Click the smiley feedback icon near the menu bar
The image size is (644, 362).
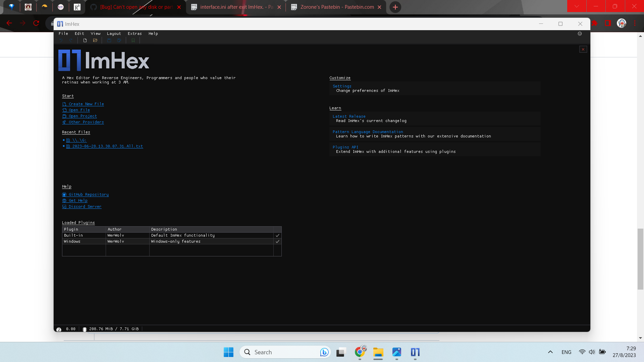[580, 34]
